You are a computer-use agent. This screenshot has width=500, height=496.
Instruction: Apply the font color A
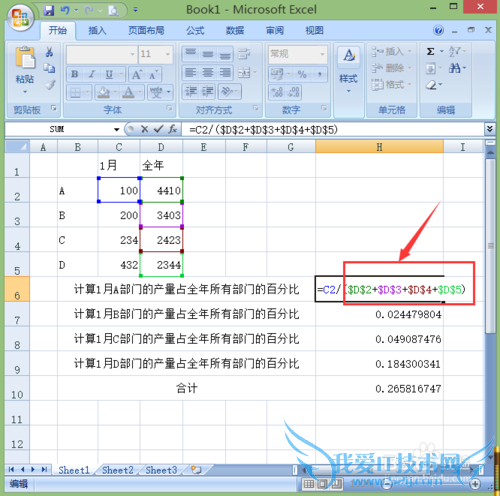(129, 92)
